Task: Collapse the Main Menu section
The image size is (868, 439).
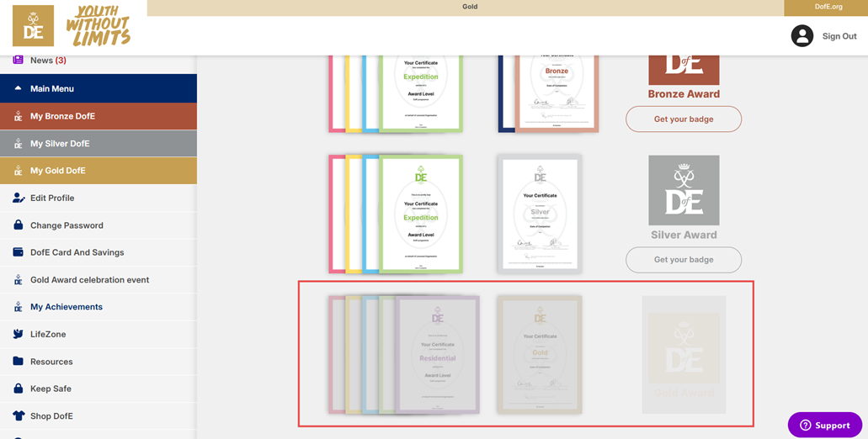Action: click(x=18, y=88)
